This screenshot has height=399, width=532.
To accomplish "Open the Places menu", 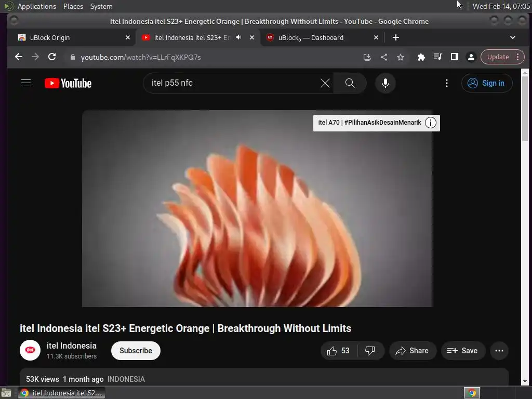I will click(x=73, y=6).
